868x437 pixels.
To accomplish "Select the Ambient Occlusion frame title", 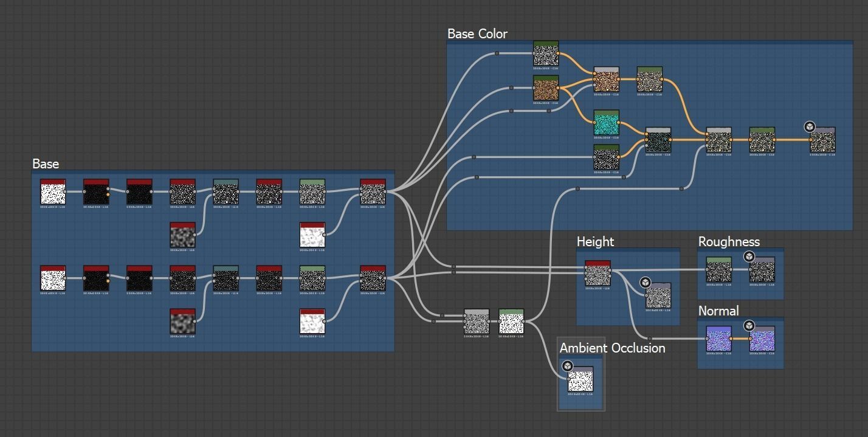I will tap(612, 348).
